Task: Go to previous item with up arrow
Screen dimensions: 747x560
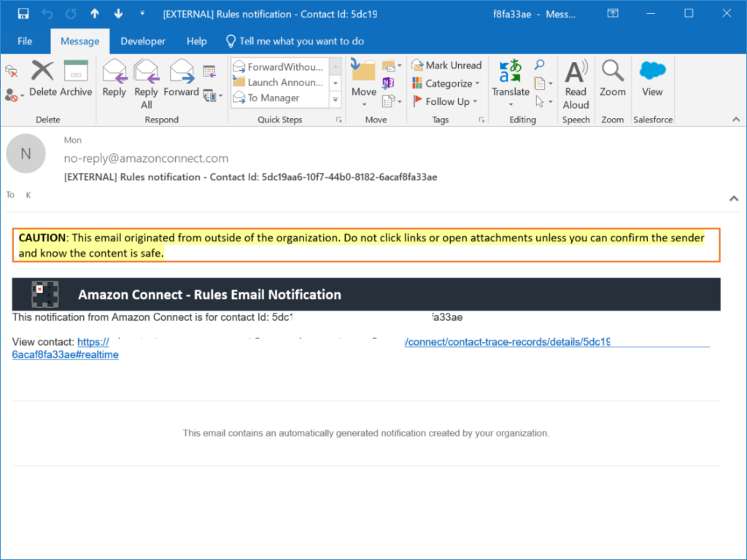Action: pyautogui.click(x=95, y=14)
